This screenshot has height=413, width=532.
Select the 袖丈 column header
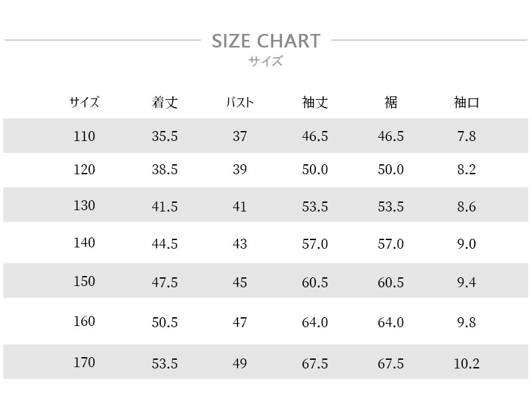(315, 102)
